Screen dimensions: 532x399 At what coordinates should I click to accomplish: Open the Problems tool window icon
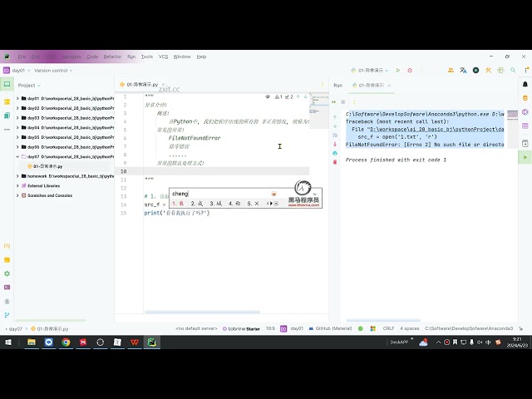(x=7, y=301)
